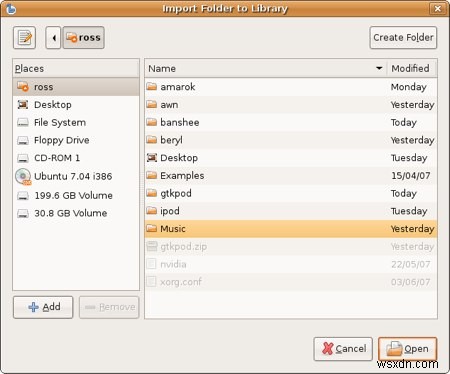
Task: Click the ipod folder icon
Action: coord(152,210)
